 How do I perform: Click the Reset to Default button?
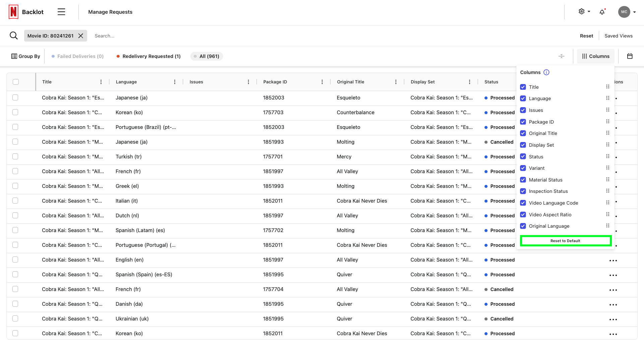point(565,240)
